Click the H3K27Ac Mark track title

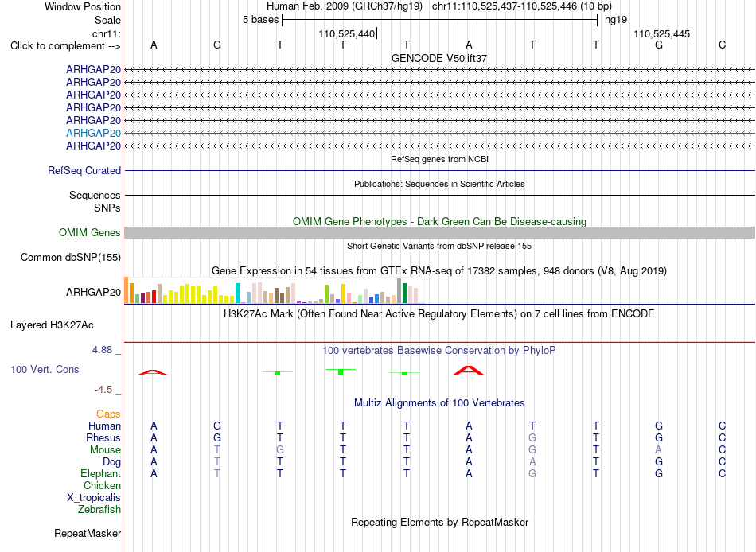[439, 314]
